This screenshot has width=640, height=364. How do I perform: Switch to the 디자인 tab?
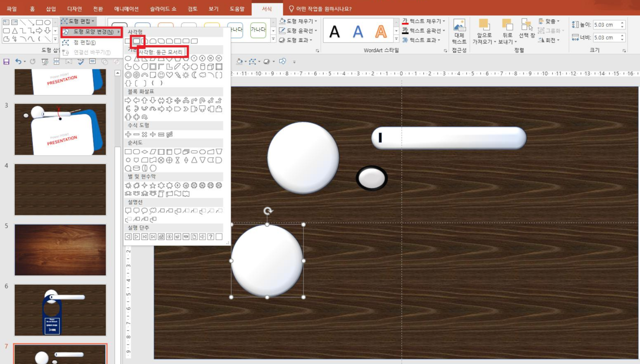pos(74,9)
